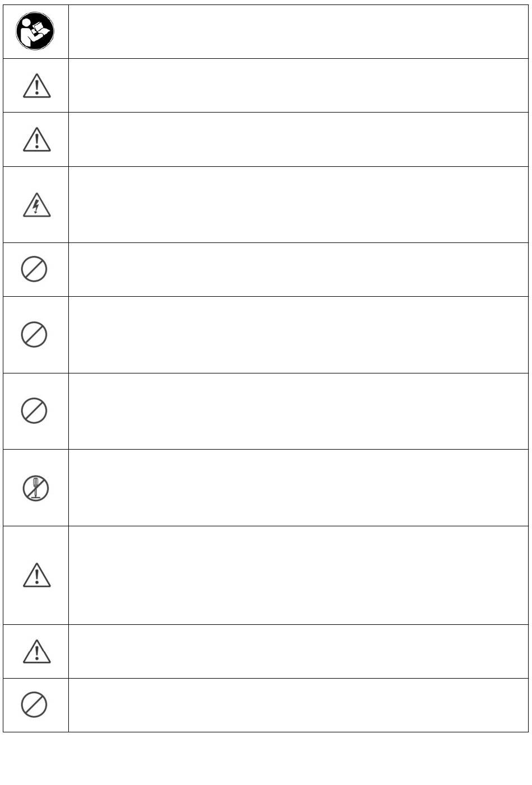532x785 pixels.
Task: Select the final prohibition circle in the last row
Action: (x=34, y=705)
